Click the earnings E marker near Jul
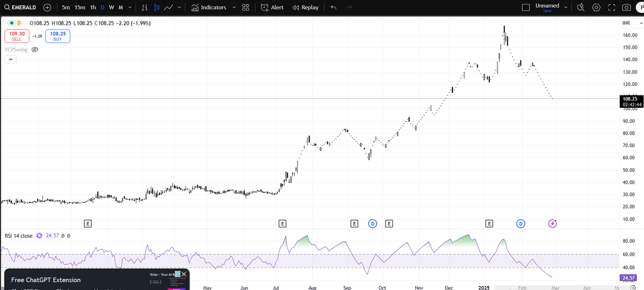644x290 pixels. pos(282,223)
